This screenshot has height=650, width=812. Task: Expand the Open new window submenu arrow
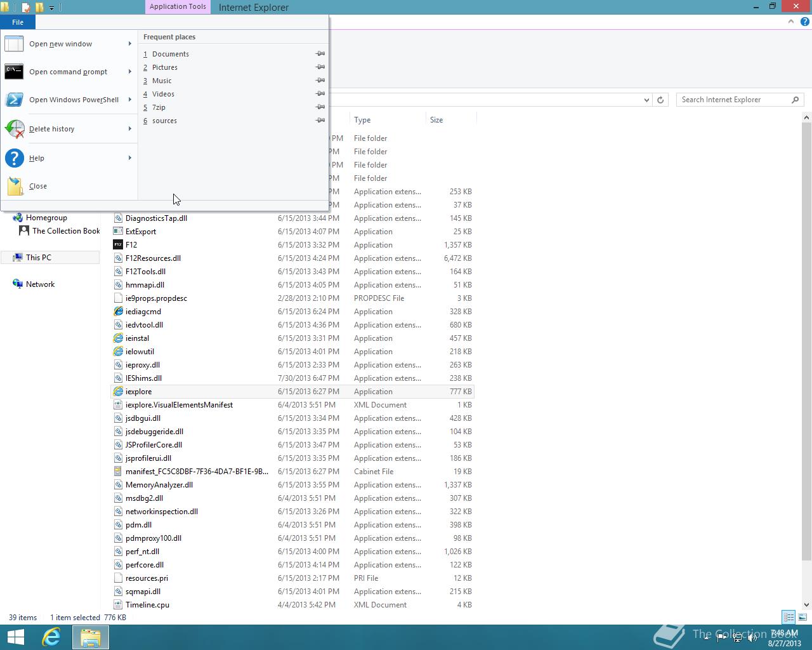[x=130, y=44]
